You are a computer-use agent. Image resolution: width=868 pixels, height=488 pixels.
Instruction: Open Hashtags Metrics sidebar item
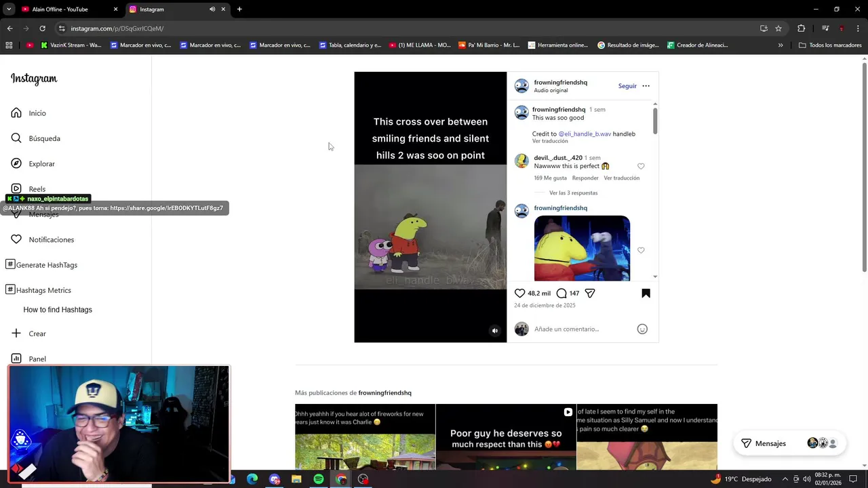coord(39,290)
